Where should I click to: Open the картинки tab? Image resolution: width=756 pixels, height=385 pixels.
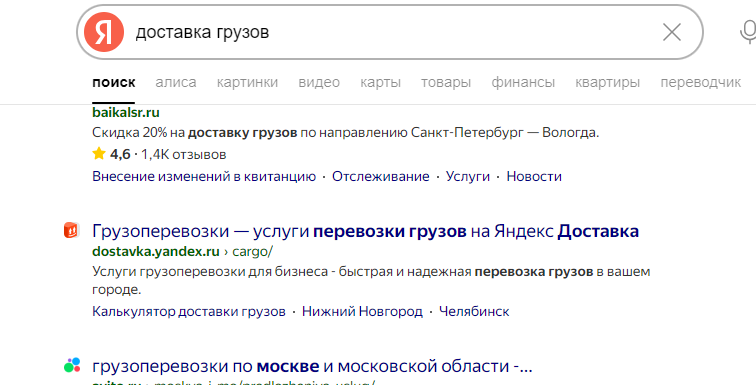247,82
